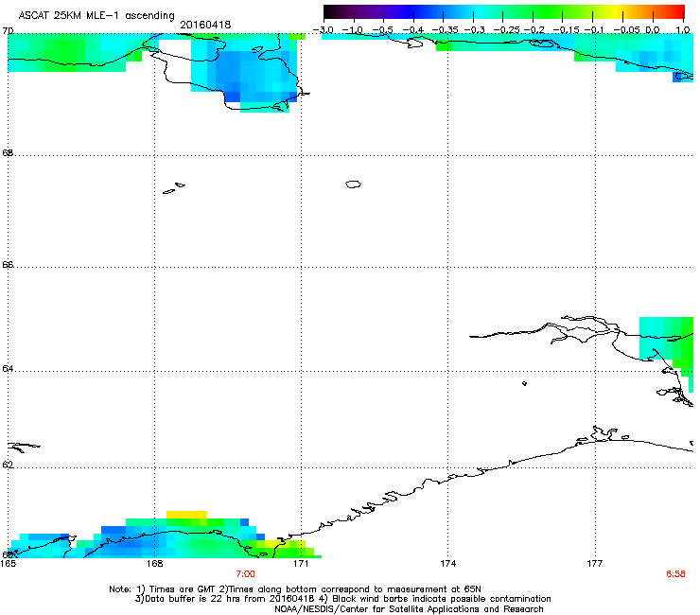Click the longitude 165 axis label
Viewport: 700px width, 615px height.
pyautogui.click(x=8, y=564)
